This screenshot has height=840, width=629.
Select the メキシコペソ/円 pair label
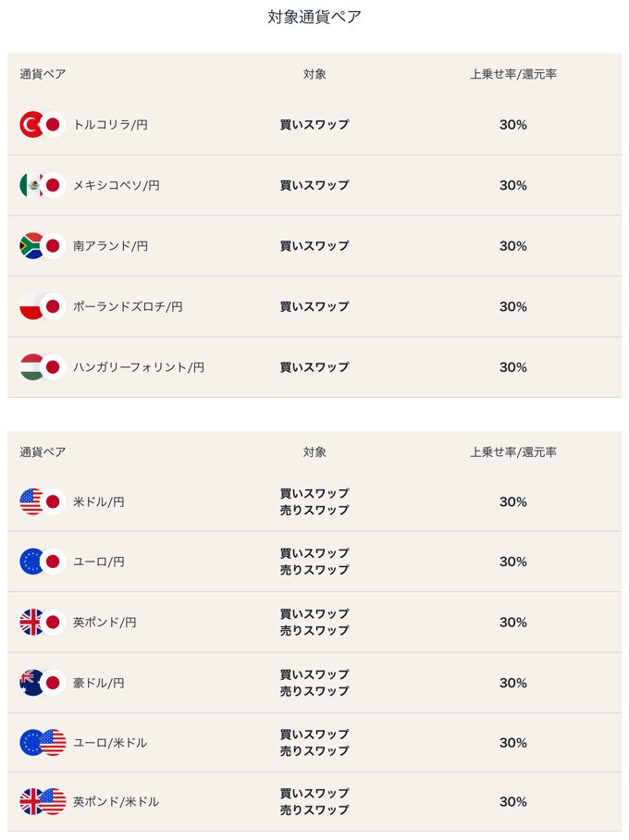pyautogui.click(x=117, y=185)
